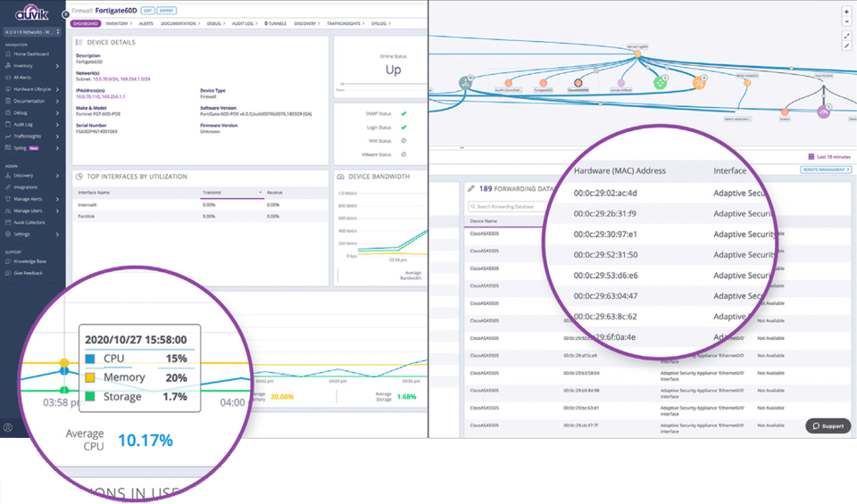Expand the Audit Log sidebar chevron
Viewport: 857px width, 504px height.
coord(57,125)
